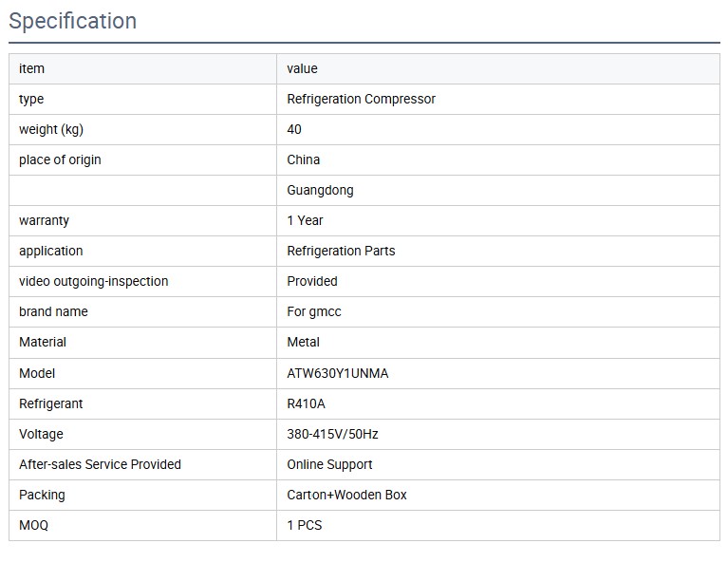Click the 'Packing' label
The width and height of the screenshot is (728, 581).
pyautogui.click(x=43, y=495)
